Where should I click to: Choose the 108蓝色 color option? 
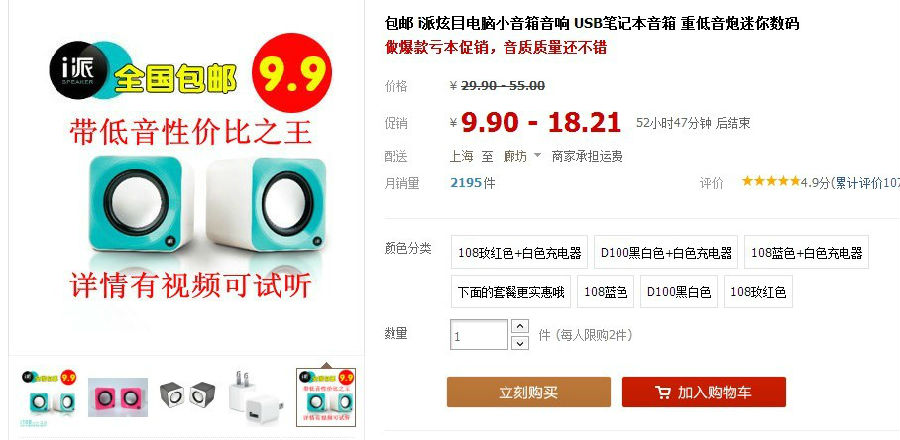(x=606, y=292)
